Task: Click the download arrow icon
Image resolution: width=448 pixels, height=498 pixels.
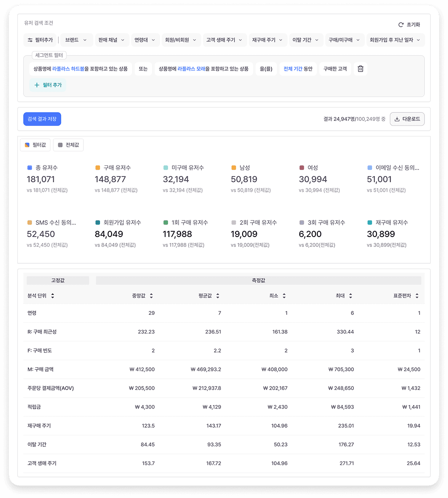Action: (x=397, y=119)
